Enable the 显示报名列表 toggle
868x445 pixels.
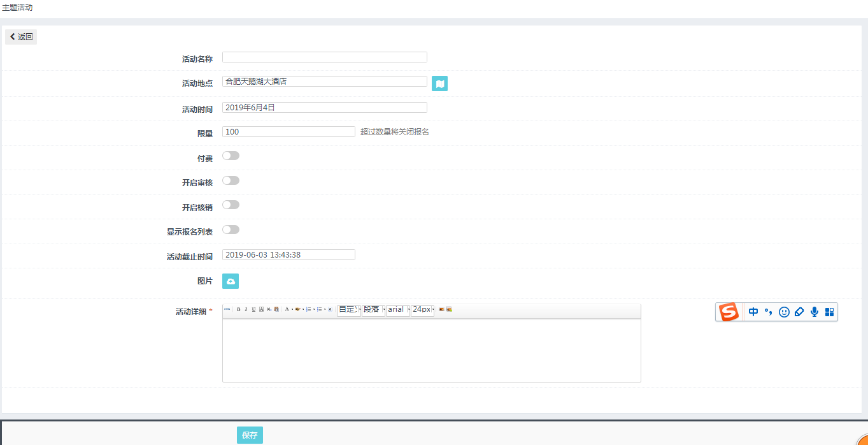tap(231, 229)
